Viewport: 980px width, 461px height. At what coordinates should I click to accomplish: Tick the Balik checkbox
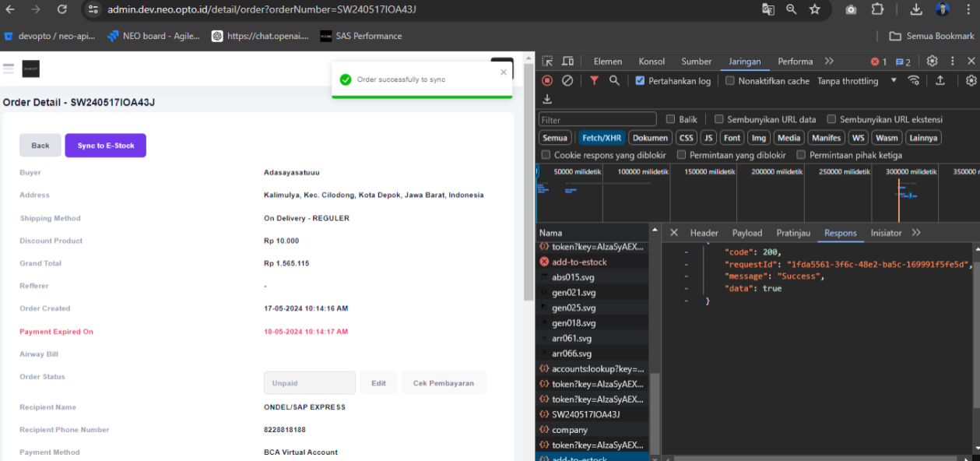(x=670, y=119)
